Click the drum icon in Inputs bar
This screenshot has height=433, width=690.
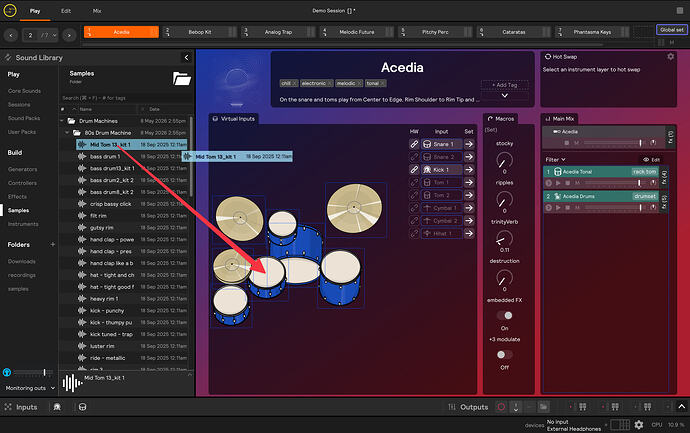point(82,407)
